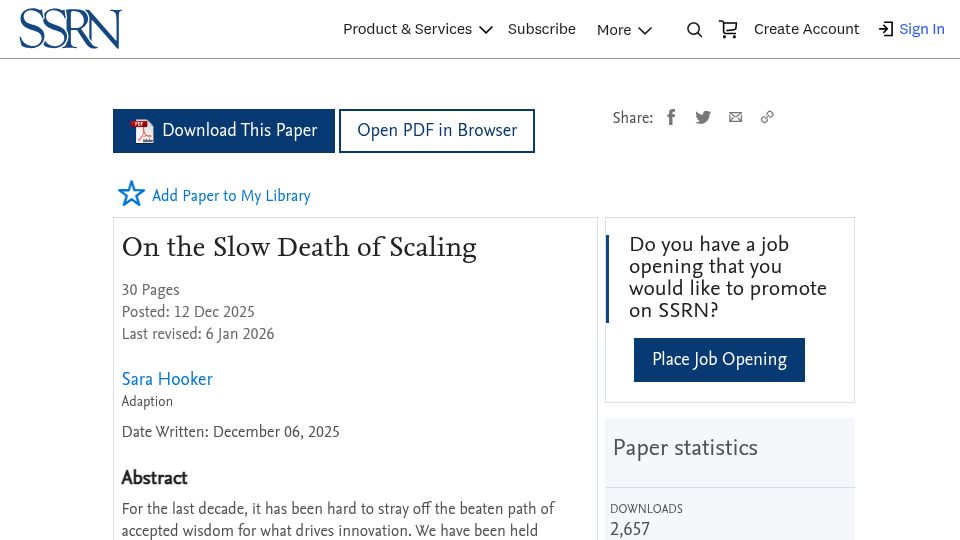The height and width of the screenshot is (540, 960).
Task: Open PDF in Browser
Action: coord(437,131)
